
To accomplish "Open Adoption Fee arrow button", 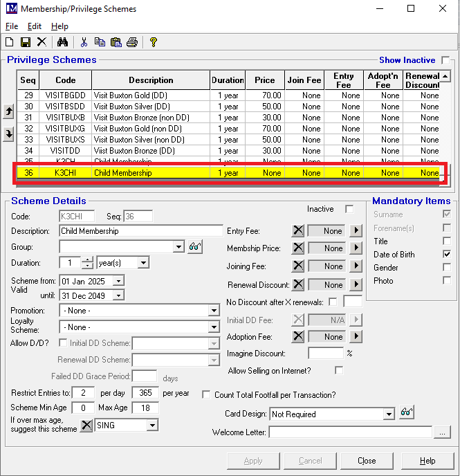I will 356,336.
